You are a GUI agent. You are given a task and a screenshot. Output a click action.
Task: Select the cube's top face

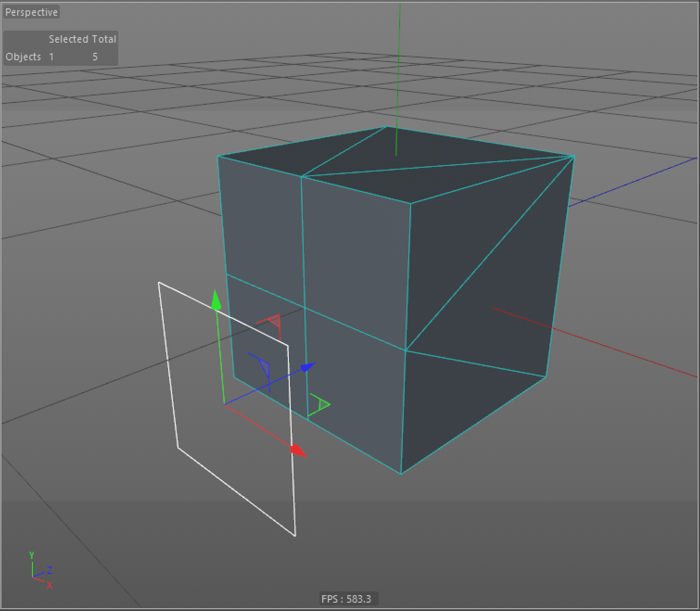(396, 165)
